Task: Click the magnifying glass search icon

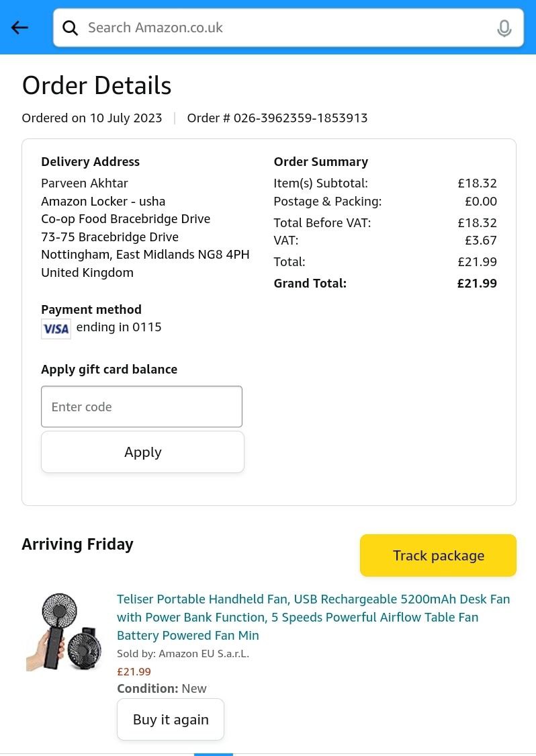Action: coord(70,28)
